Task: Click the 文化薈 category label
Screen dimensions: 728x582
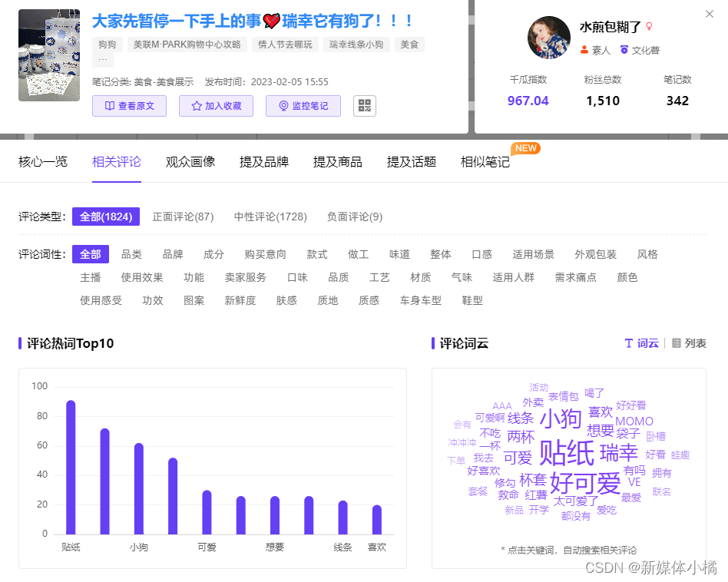Action: coord(640,50)
